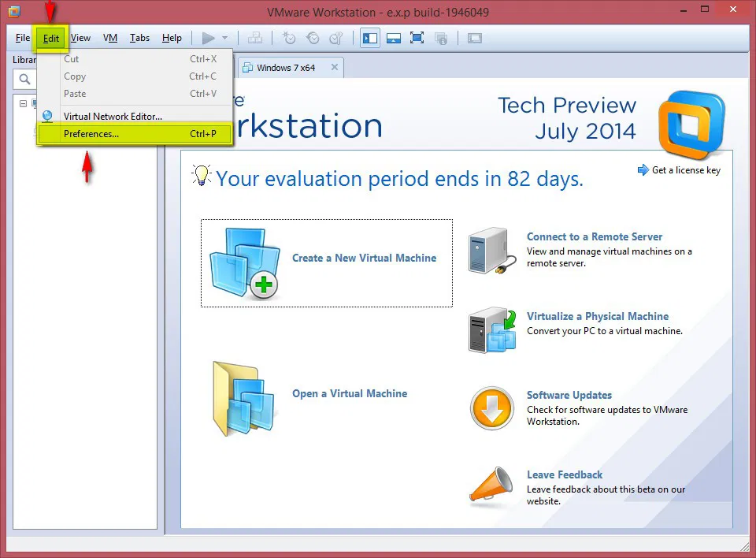Toggle the thumbnail bar visibility

393,37
